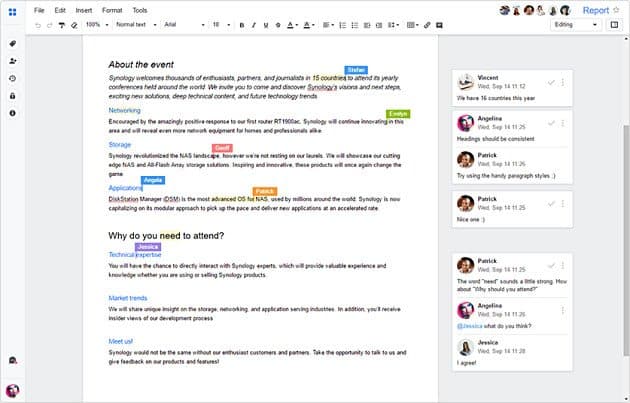This screenshot has width=630, height=403.
Task: Click the add comment icon in the toolbar
Action: pyautogui.click(x=439, y=25)
